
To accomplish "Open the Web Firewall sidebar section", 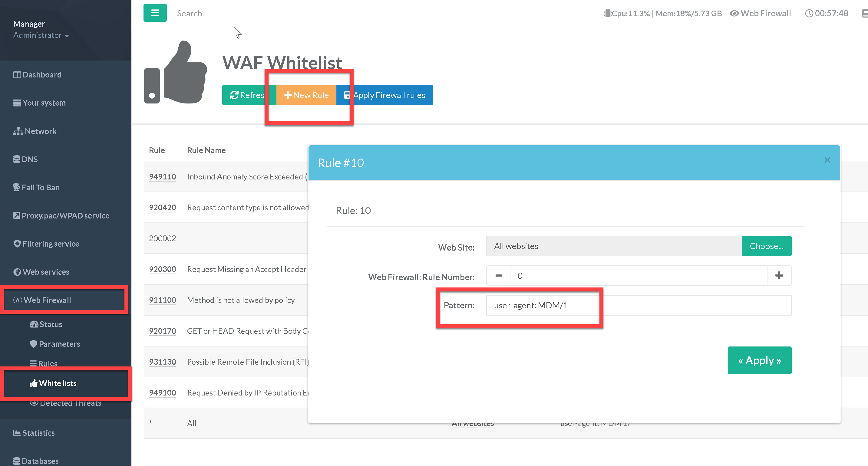I will coord(47,300).
